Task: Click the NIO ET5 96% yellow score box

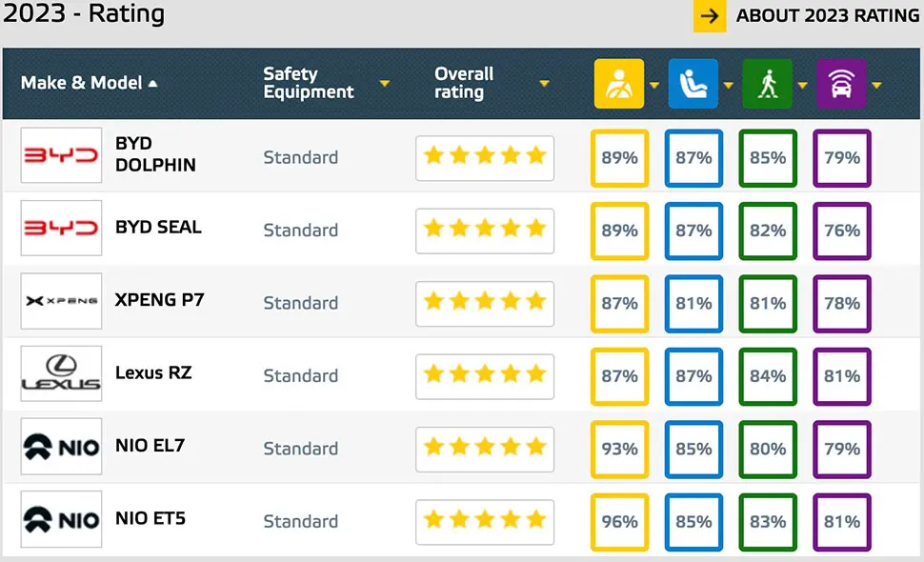Action: click(619, 522)
